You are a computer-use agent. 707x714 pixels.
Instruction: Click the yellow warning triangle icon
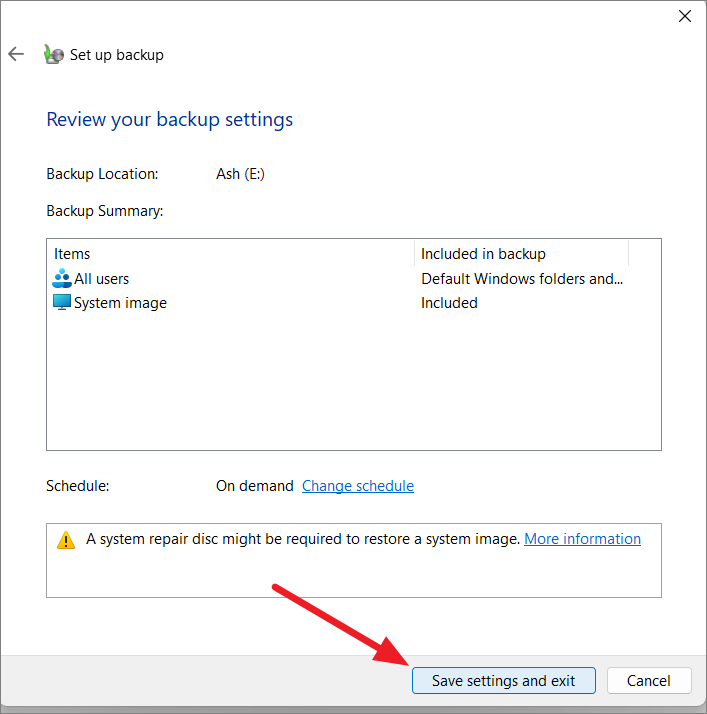66,541
